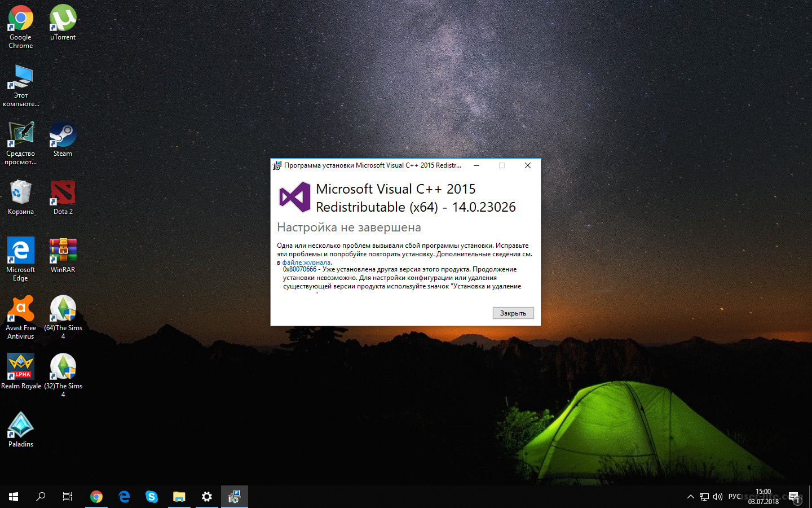Click the Visual Studio logo in installer
812x508 pixels.
click(295, 197)
